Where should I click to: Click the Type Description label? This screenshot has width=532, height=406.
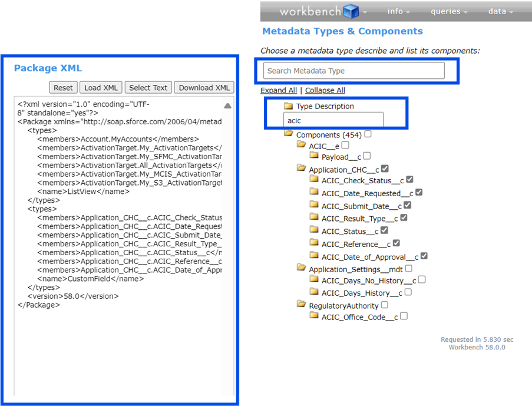coord(325,106)
